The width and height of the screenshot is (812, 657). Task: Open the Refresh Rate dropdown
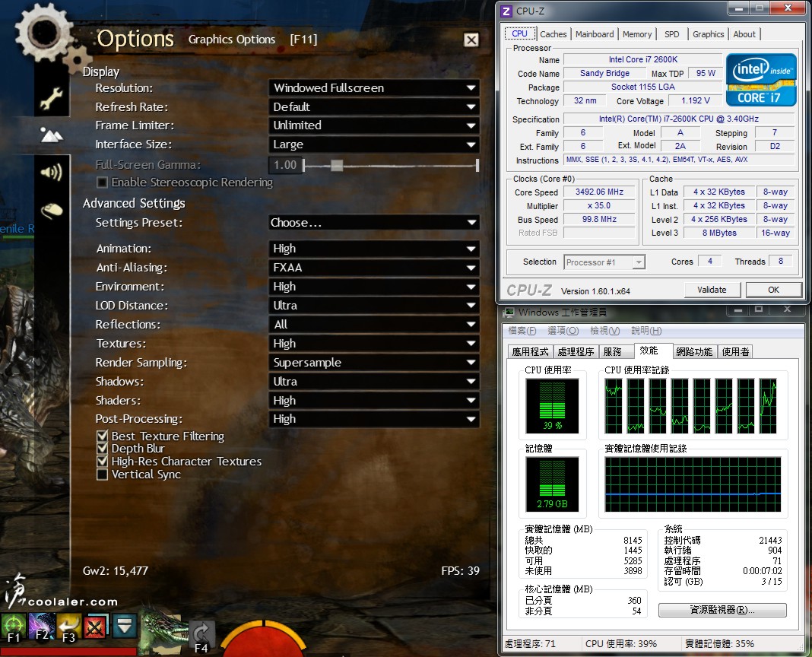(x=373, y=106)
